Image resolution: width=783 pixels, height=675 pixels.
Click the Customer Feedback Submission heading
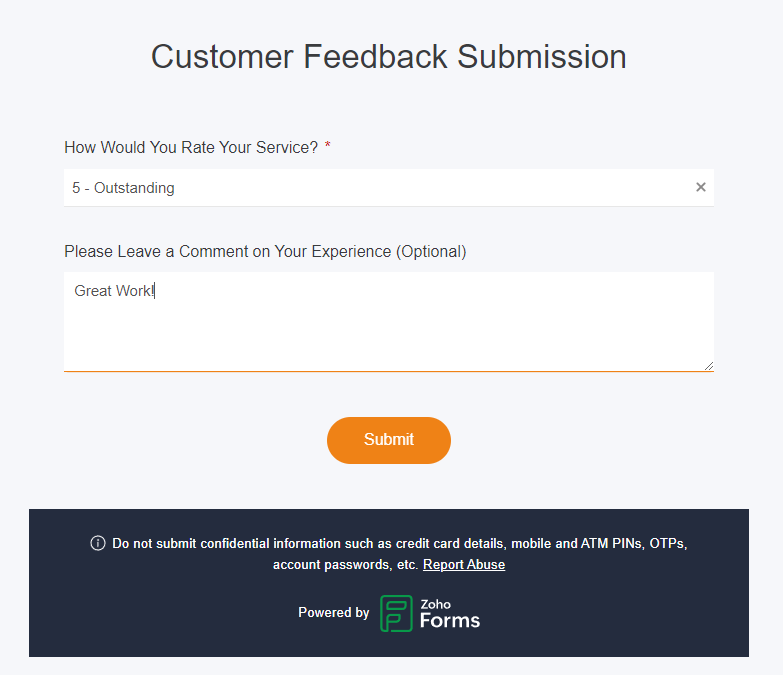389,56
